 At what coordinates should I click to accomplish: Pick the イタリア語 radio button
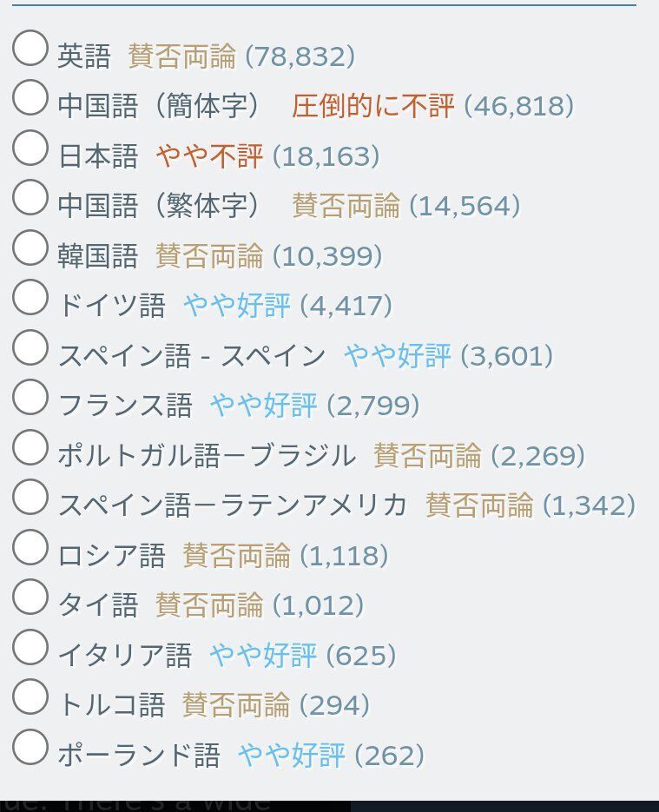(x=30, y=647)
